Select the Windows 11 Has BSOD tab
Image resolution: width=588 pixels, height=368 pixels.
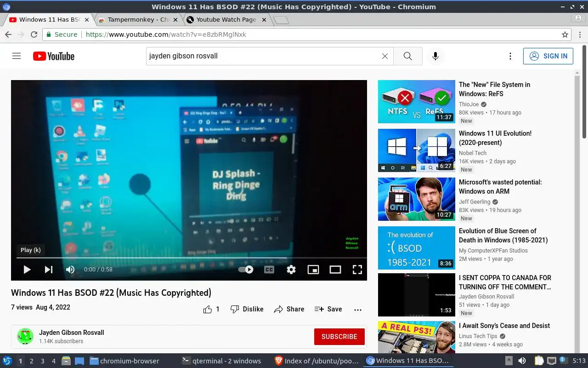point(50,20)
